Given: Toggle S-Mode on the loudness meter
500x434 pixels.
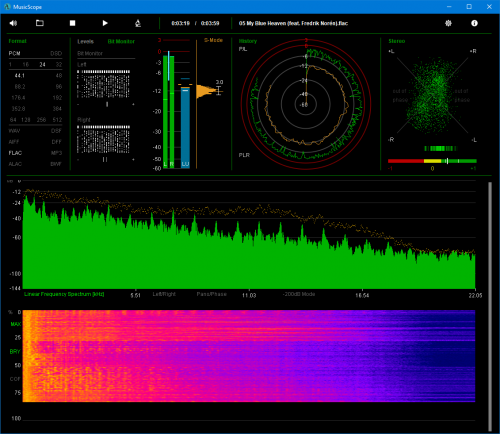Looking at the screenshot, I should point(213,40).
